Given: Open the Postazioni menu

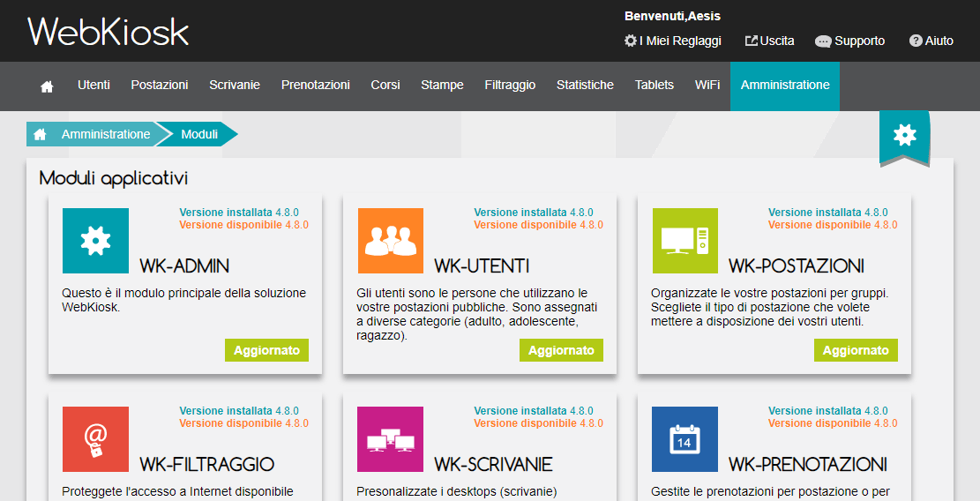Looking at the screenshot, I should click(160, 85).
